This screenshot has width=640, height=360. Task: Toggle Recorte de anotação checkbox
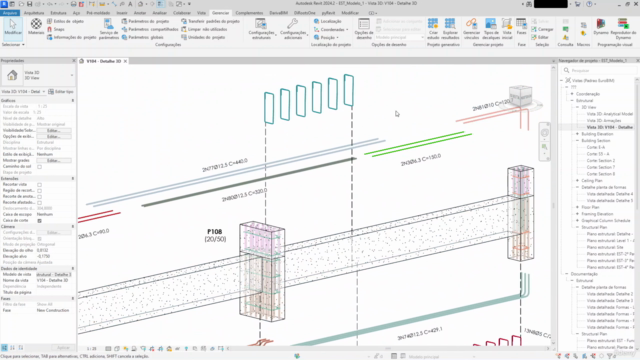(x=39, y=196)
